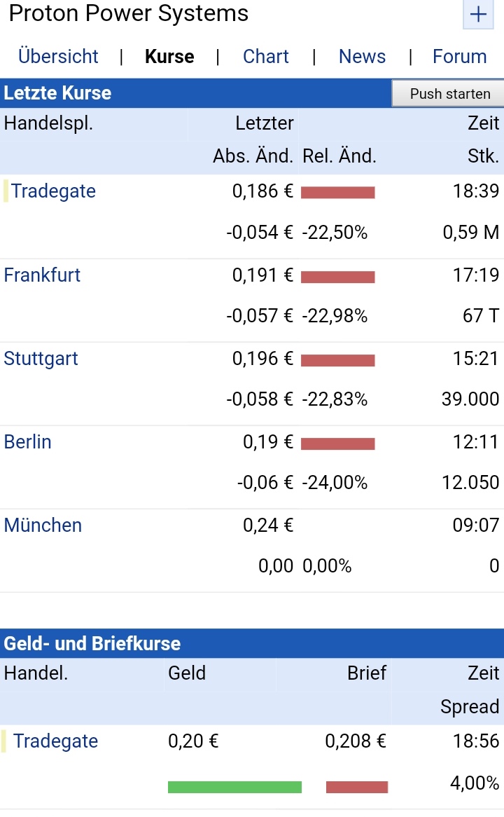
Task: Open the News tab
Action: (x=362, y=57)
